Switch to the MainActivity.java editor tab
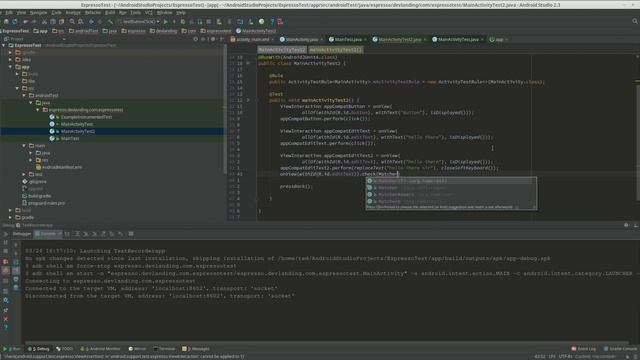The width and height of the screenshot is (640, 360). point(302,40)
